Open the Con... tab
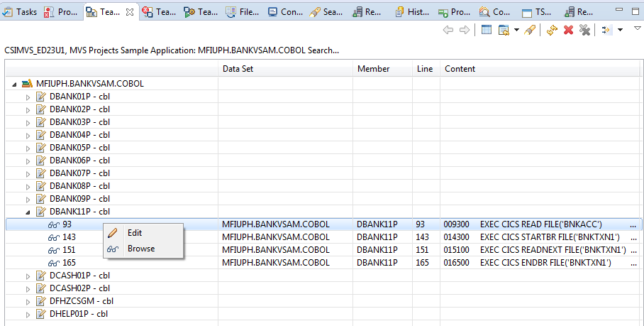Screen dimensions: 644x326 (285, 12)
